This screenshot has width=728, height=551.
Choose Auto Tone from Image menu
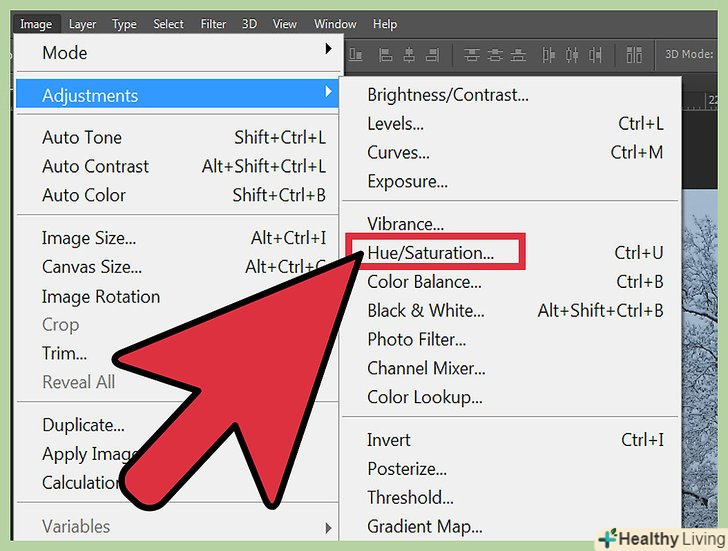coord(177,137)
